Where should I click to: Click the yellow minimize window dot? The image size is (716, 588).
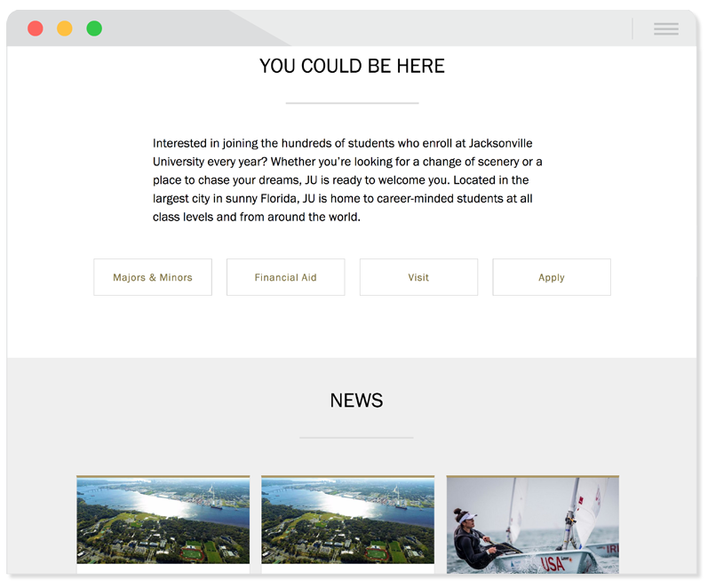point(64,28)
